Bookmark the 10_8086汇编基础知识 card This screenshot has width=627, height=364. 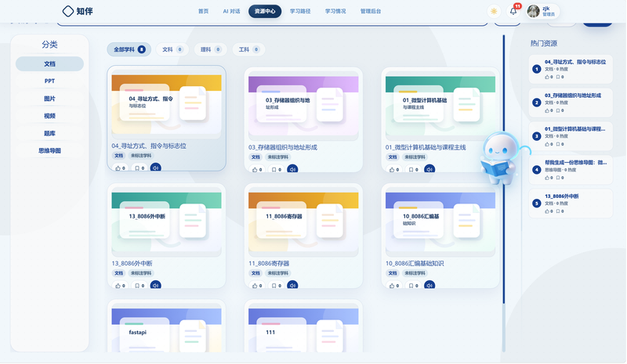click(x=414, y=286)
